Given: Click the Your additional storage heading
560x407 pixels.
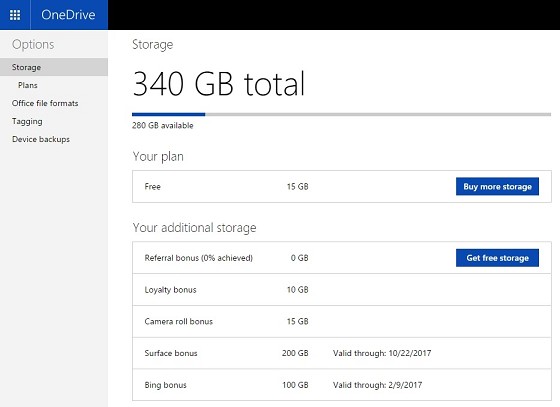Looking at the screenshot, I should 194,228.
